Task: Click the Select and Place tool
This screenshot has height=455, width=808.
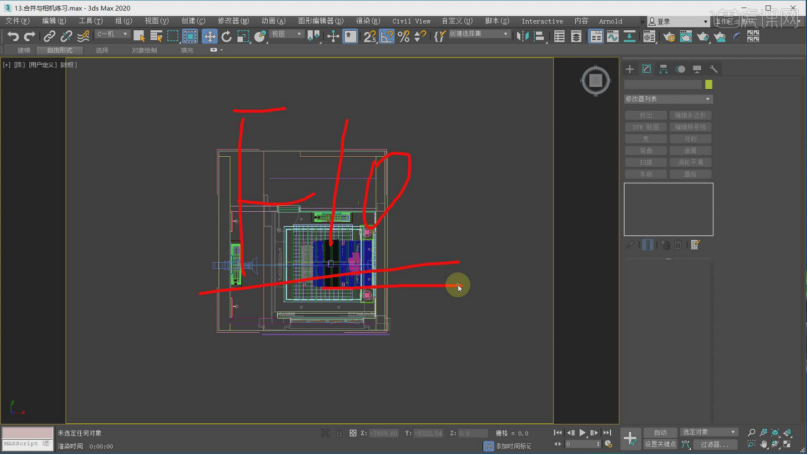Action: (260, 36)
